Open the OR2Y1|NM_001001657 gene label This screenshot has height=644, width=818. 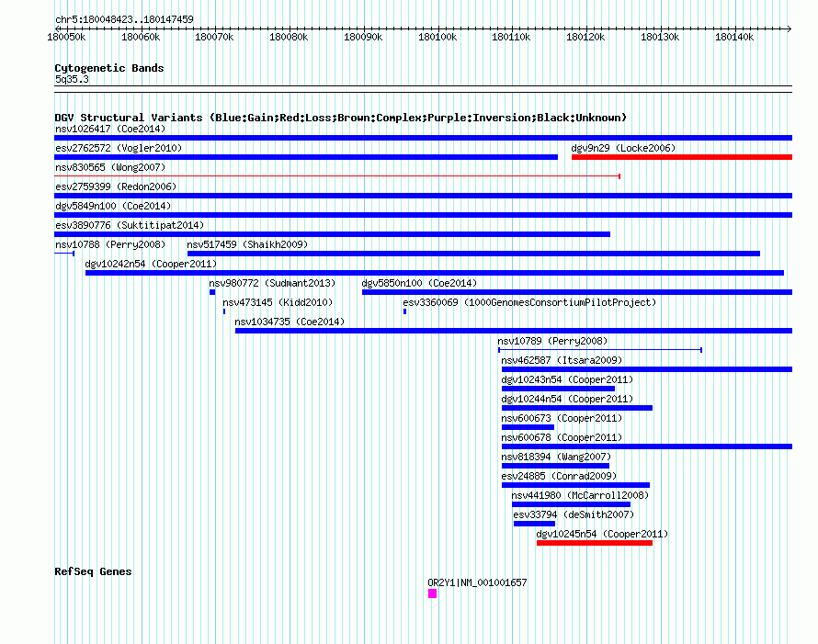pos(477,582)
